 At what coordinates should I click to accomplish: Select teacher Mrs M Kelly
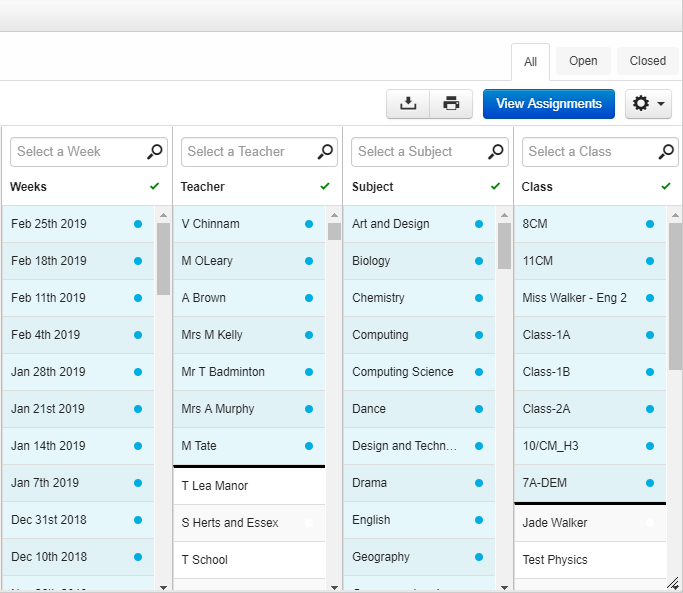click(x=249, y=335)
